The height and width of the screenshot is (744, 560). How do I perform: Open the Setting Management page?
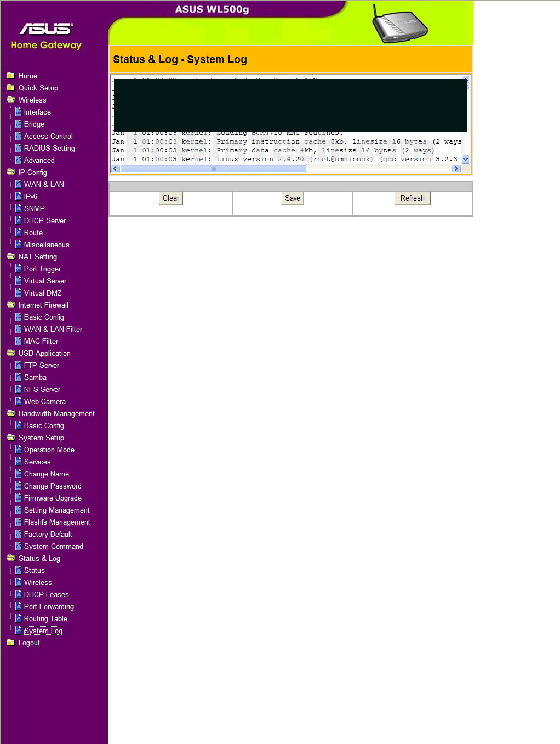(57, 510)
